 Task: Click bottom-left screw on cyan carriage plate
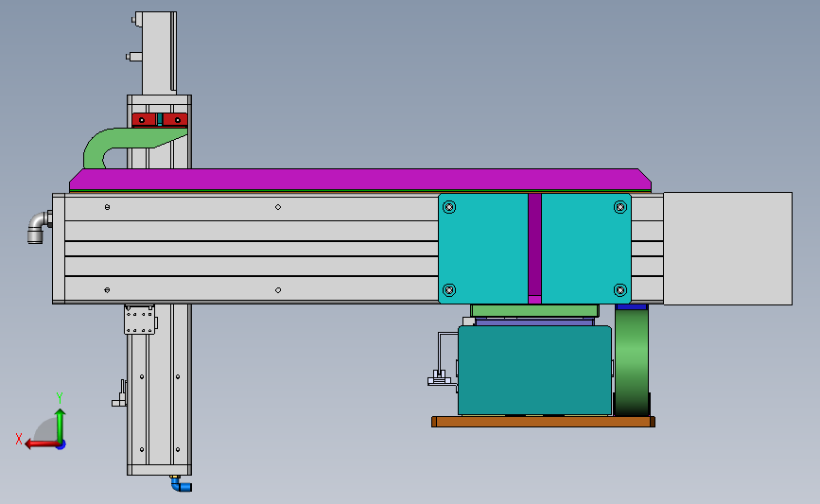449,290
